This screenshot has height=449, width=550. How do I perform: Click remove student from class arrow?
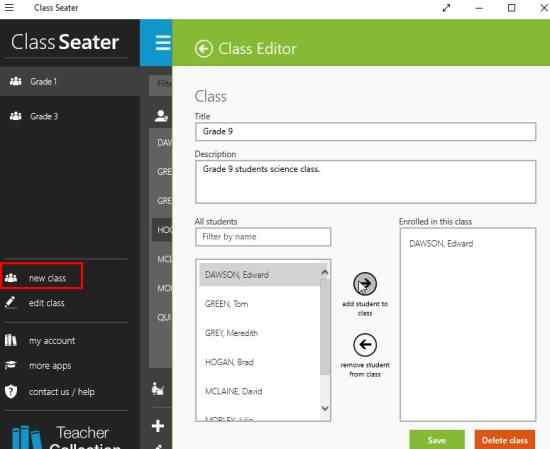[365, 345]
